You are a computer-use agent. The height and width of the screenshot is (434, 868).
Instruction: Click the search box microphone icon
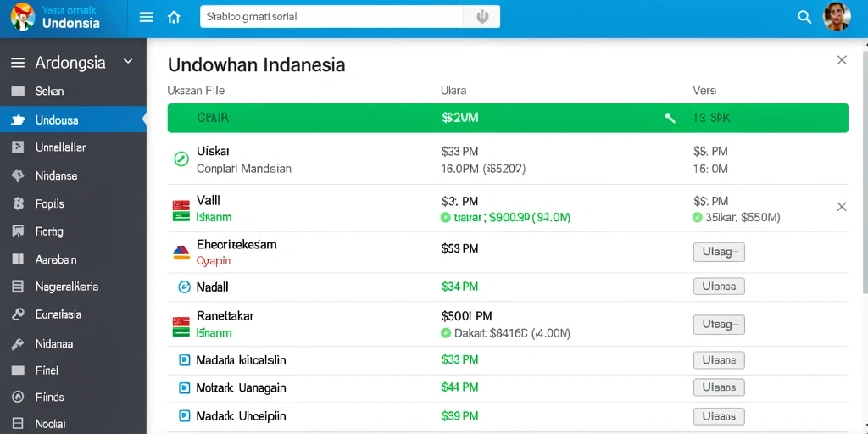click(x=482, y=17)
